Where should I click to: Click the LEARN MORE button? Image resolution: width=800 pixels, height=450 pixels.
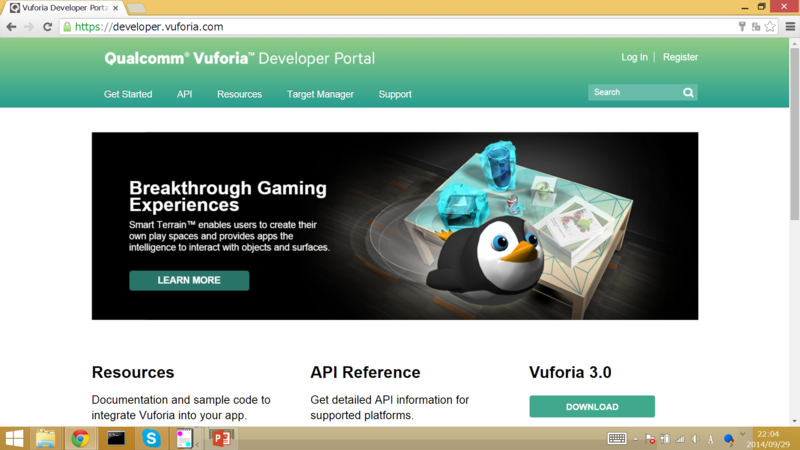(x=189, y=280)
